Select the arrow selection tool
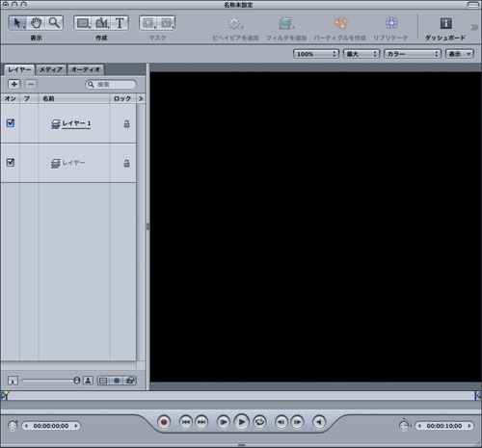The width and height of the screenshot is (482, 448). tap(17, 23)
